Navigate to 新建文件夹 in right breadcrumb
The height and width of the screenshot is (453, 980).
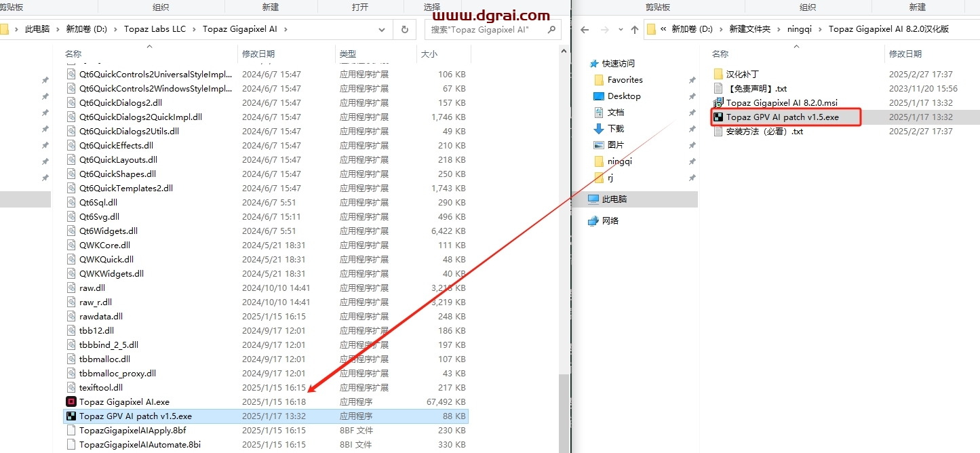(750, 29)
